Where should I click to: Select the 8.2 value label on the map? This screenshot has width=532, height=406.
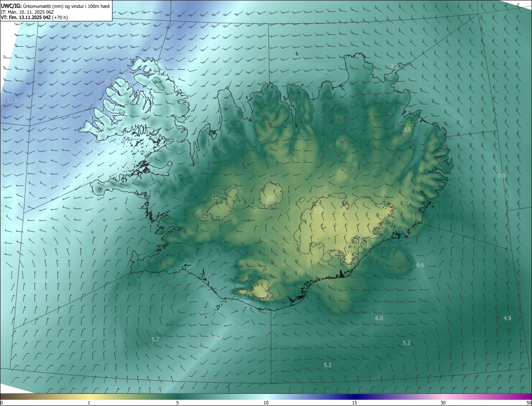point(218,338)
